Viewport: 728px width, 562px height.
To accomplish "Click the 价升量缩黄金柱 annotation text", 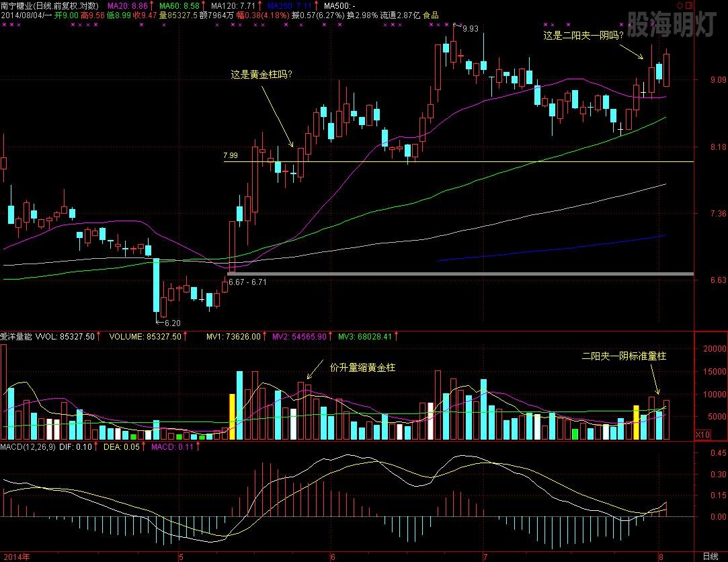I will (x=362, y=368).
